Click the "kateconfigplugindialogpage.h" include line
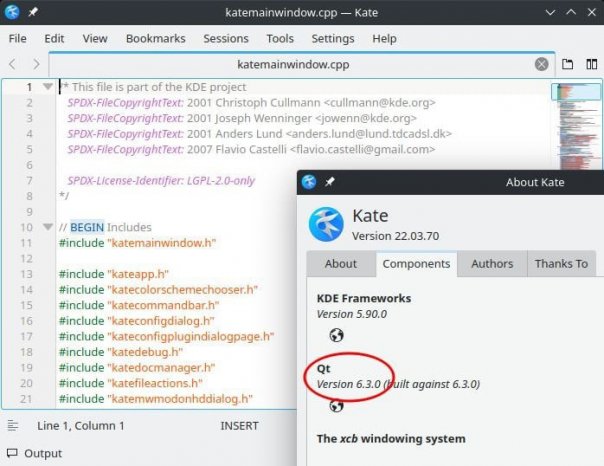The height and width of the screenshot is (466, 604). [166, 336]
